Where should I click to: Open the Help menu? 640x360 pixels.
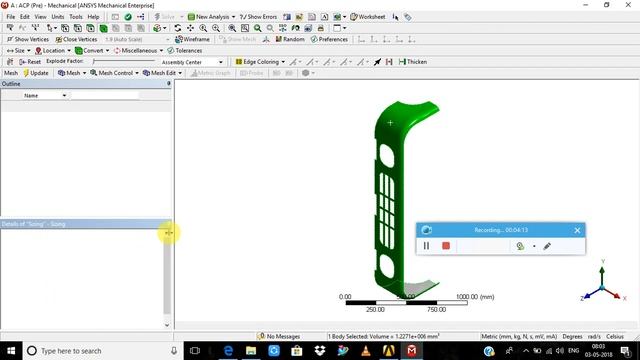pos(93,17)
